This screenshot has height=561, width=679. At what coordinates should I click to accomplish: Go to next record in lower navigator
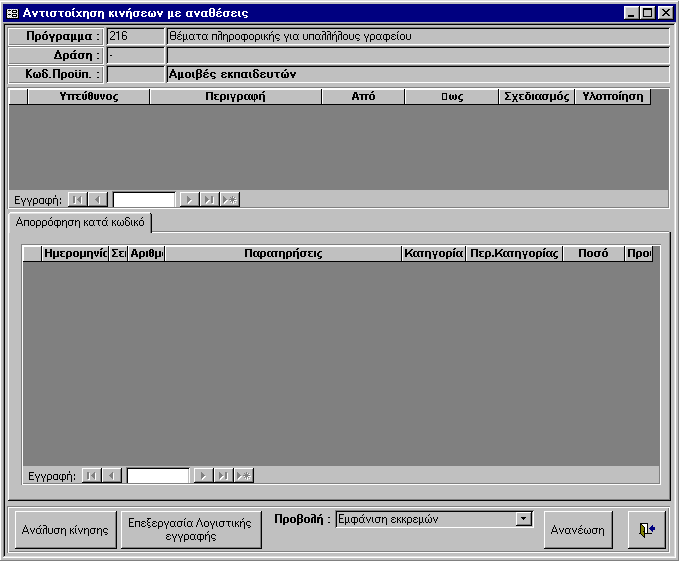(202, 475)
